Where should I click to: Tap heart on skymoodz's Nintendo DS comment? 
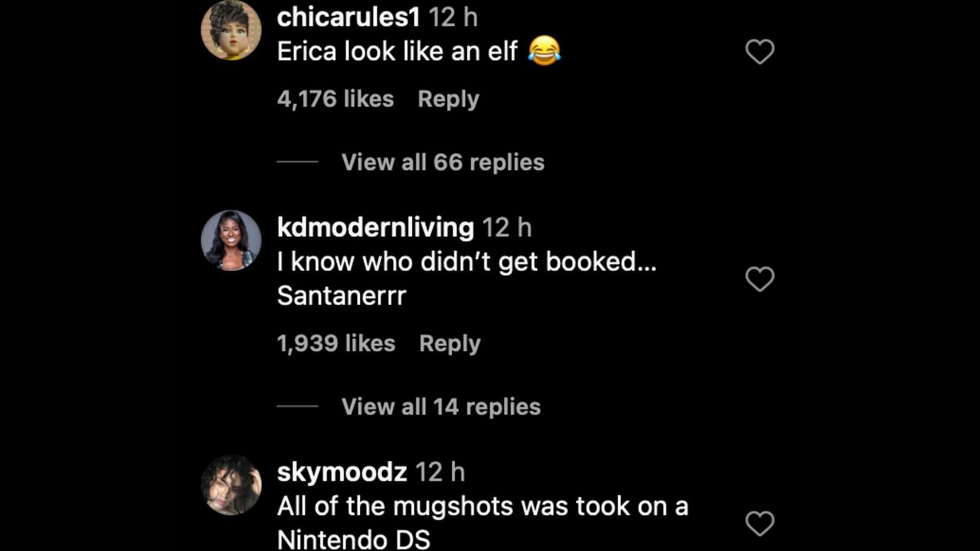(x=759, y=523)
